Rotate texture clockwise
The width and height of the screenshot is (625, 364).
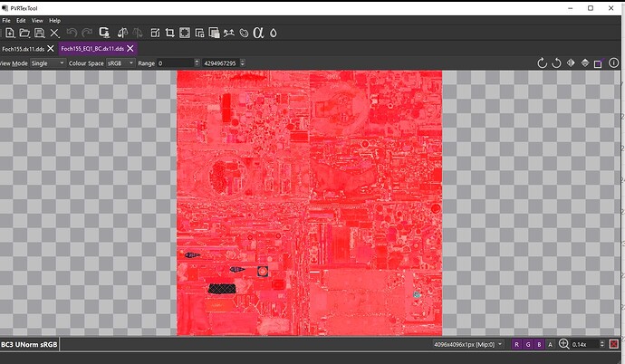pos(542,62)
